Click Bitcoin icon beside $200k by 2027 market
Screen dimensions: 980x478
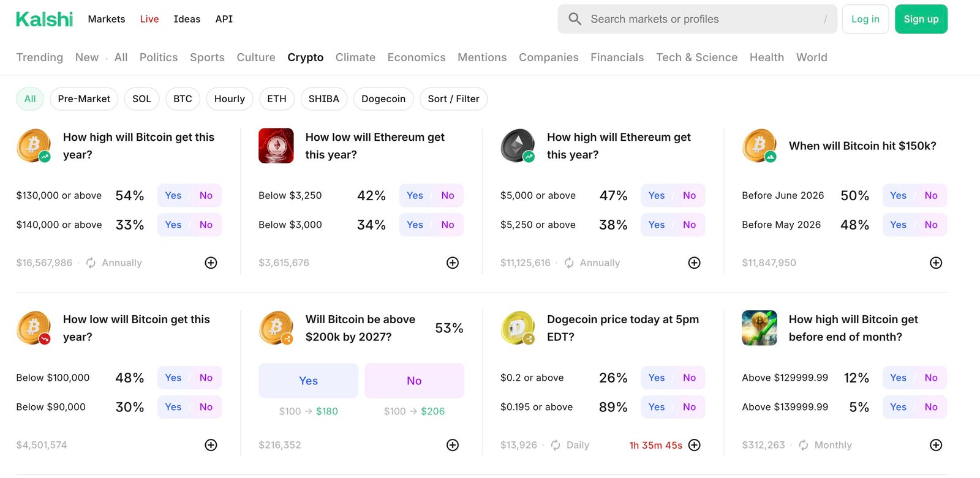(276, 328)
